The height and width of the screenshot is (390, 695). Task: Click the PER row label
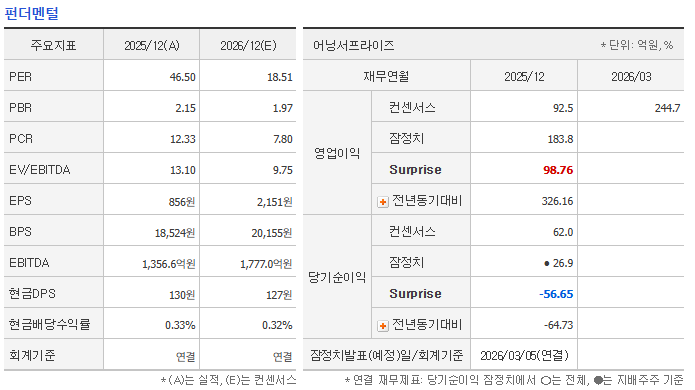pyautogui.click(x=20, y=77)
